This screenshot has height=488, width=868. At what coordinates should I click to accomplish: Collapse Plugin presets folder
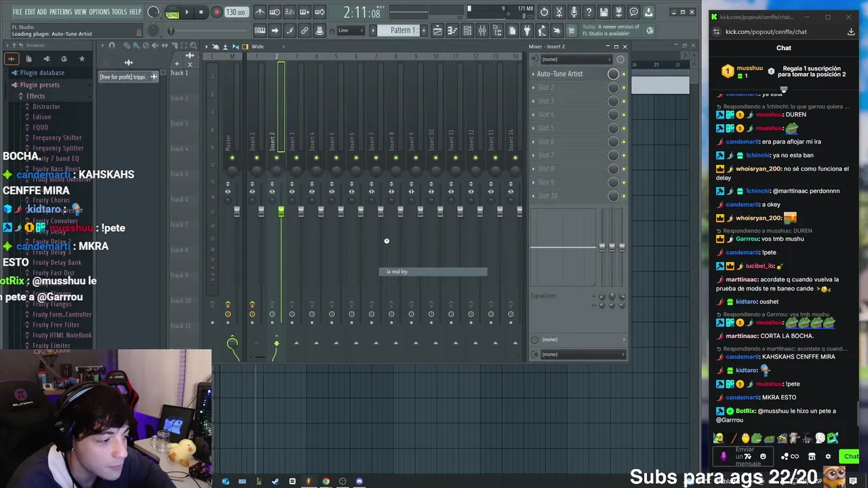[x=39, y=85]
